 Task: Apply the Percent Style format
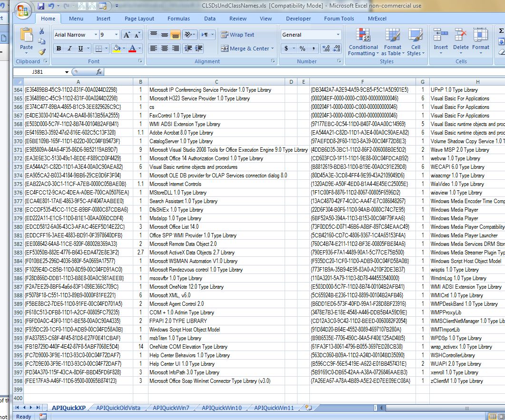pyautogui.click(x=302, y=49)
